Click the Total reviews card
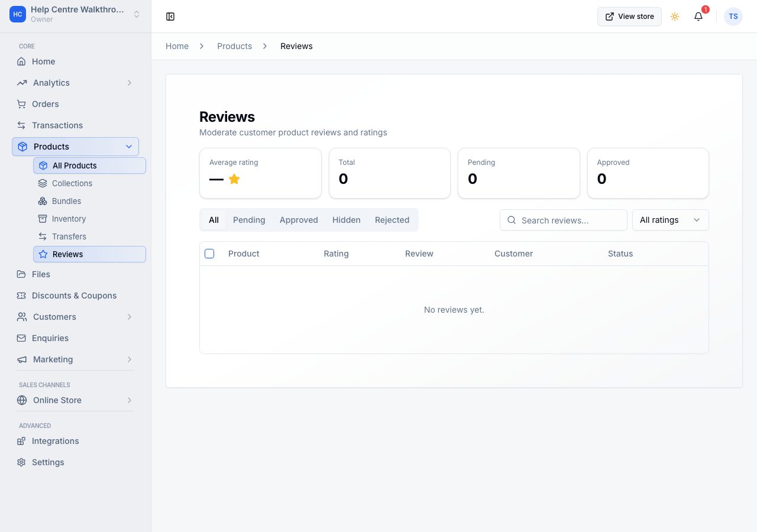Image resolution: width=757 pixels, height=532 pixels. point(390,173)
